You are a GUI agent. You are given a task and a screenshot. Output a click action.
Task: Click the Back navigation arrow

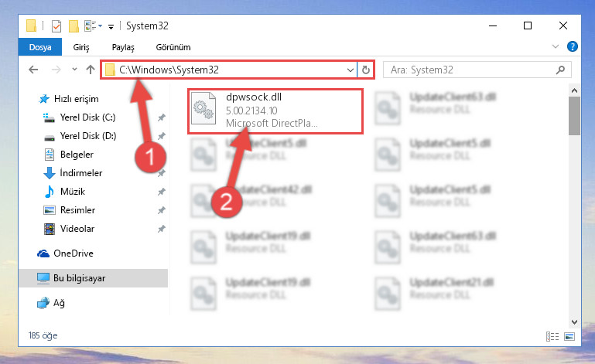(33, 70)
